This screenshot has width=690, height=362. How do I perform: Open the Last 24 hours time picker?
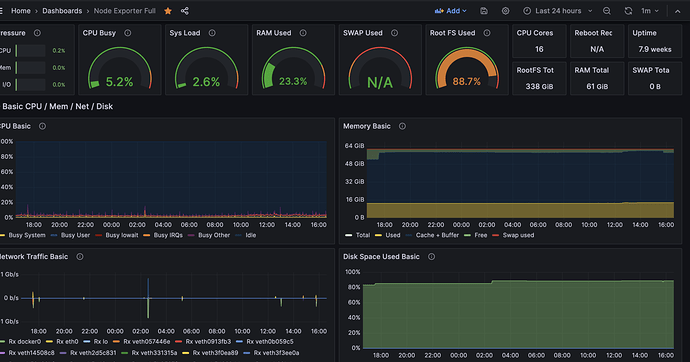[x=558, y=11]
